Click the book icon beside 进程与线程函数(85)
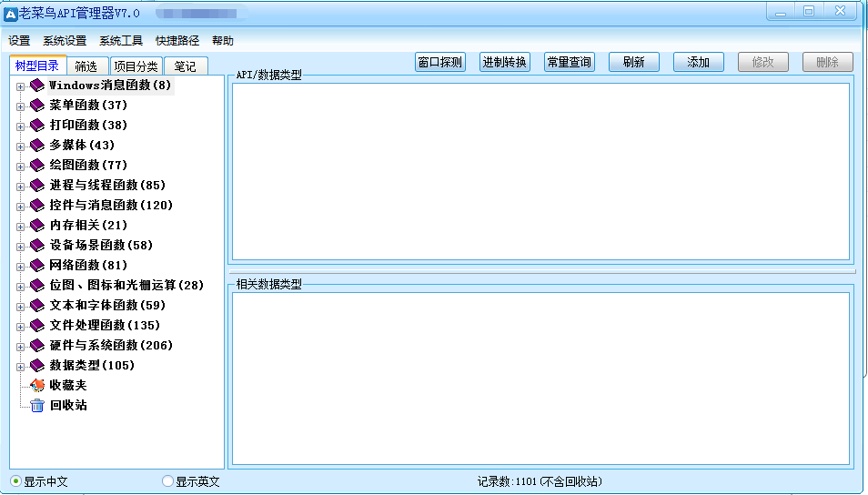Viewport: 868px width, 495px height. click(37, 185)
